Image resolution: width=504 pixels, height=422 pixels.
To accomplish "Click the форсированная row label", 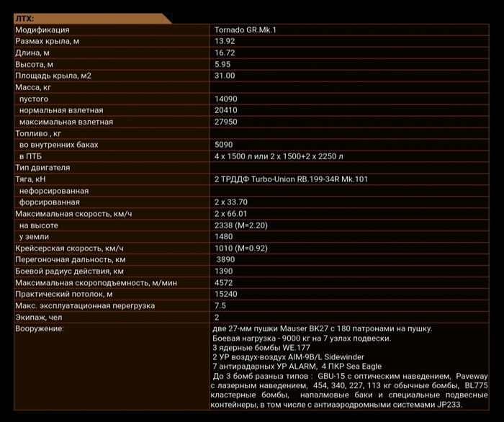I will pyautogui.click(x=49, y=202).
